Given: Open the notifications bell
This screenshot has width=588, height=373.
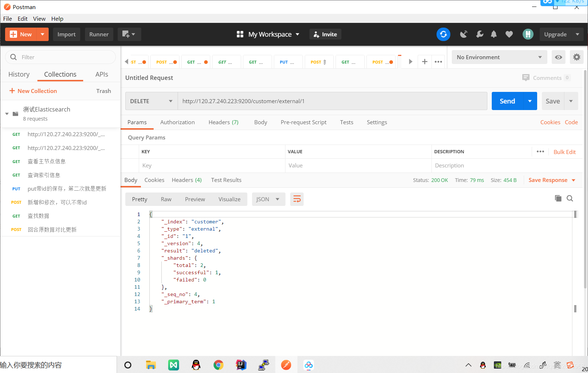Looking at the screenshot, I should pos(494,34).
